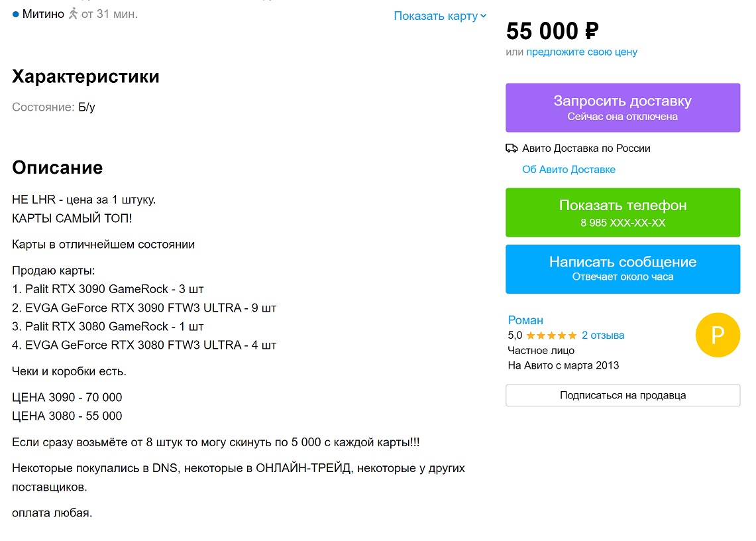Click the Характеристики heading
This screenshot has height=541, width=756.
85,76
